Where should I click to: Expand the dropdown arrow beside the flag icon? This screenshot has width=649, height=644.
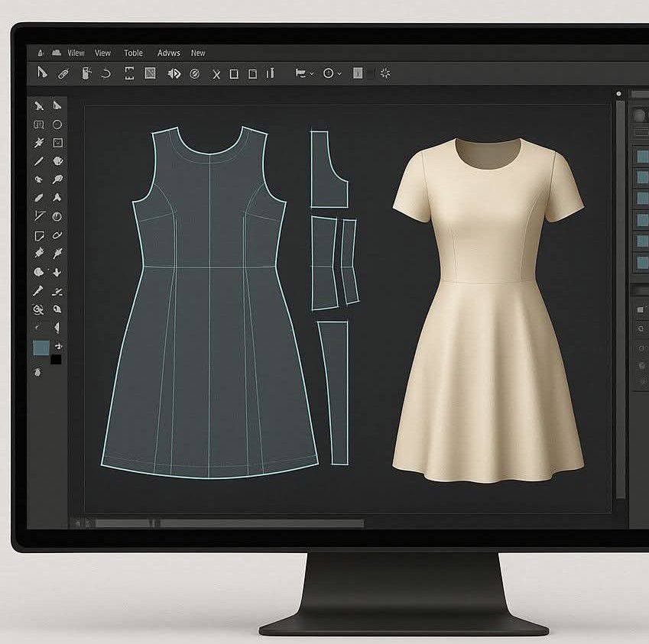tap(312, 73)
